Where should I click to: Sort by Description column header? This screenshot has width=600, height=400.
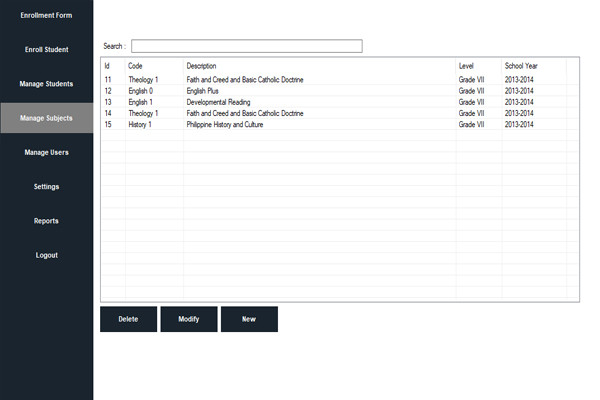tap(320, 66)
